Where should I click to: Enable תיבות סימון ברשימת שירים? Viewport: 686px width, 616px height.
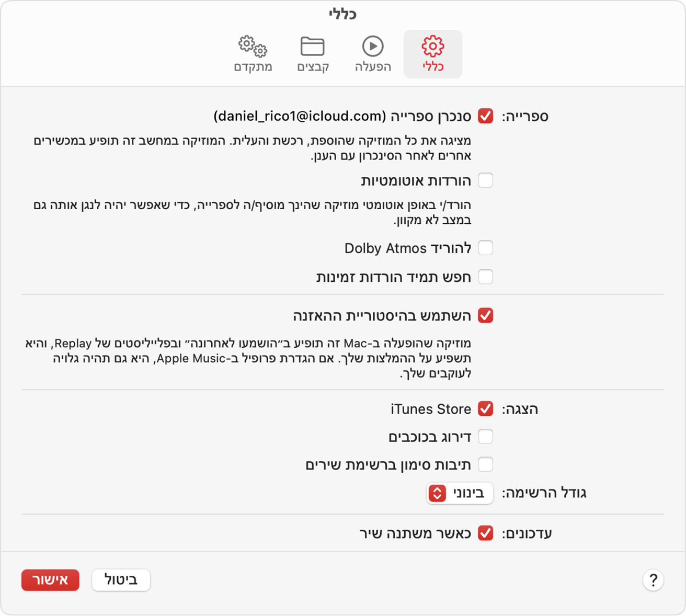486,464
